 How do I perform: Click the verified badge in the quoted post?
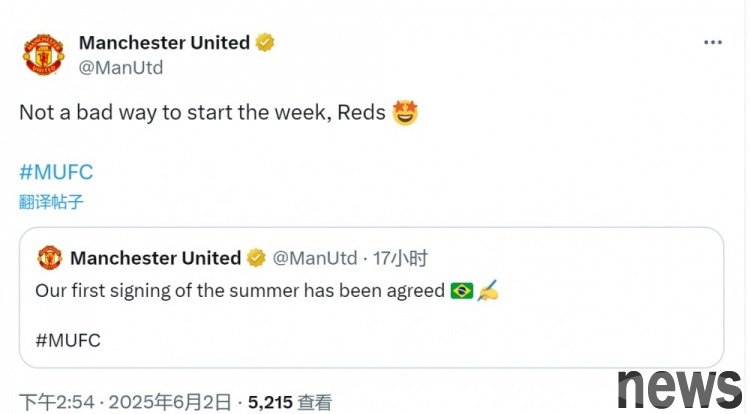(x=256, y=258)
